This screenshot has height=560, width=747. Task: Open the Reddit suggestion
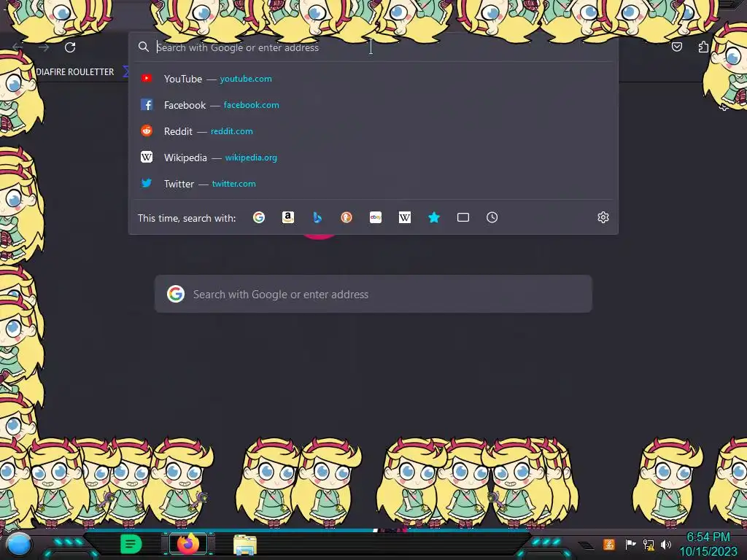[373, 131]
